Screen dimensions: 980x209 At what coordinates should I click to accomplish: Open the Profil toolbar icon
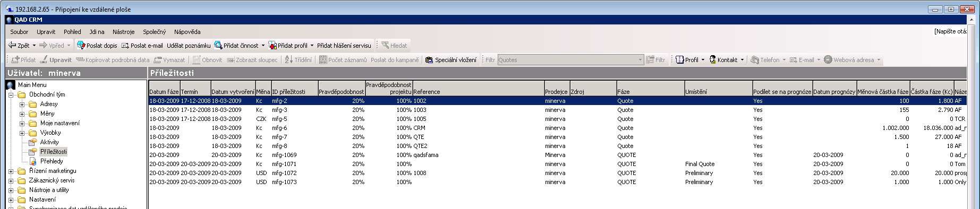[x=679, y=60]
